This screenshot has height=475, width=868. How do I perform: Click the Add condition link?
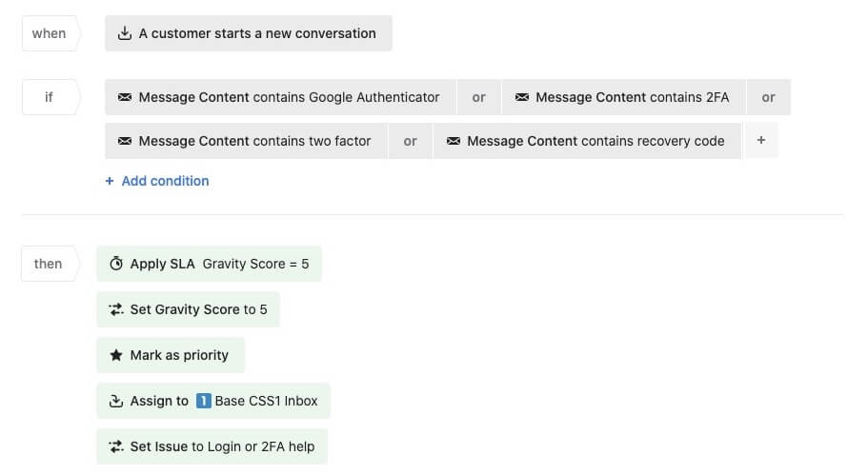pos(157,181)
